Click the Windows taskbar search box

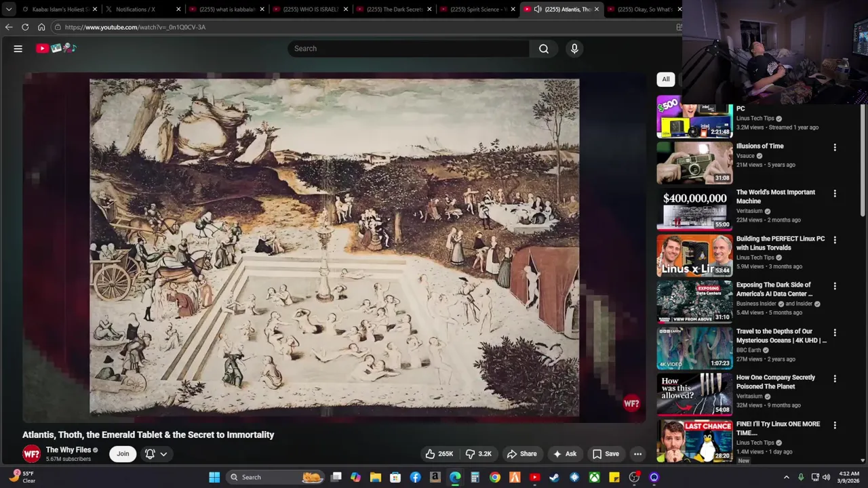tap(275, 477)
